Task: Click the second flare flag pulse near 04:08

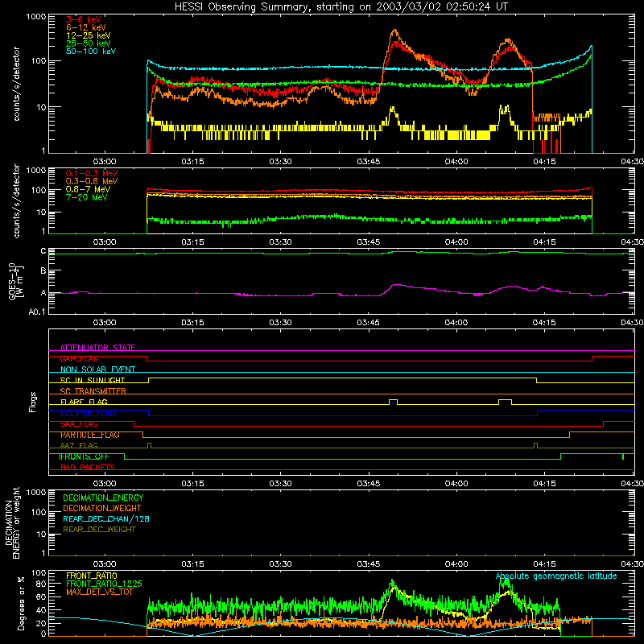Action: (x=506, y=401)
